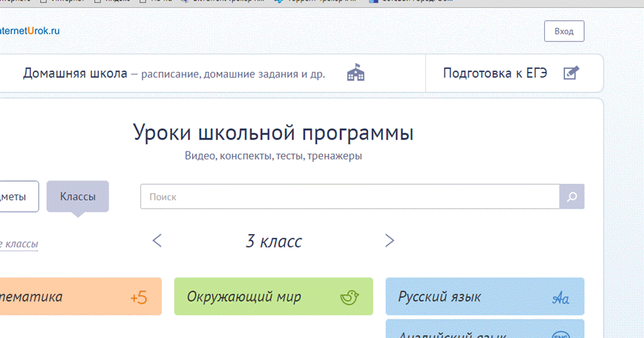Switch to the Предметы tab
644x338 pixels.
[19, 196]
